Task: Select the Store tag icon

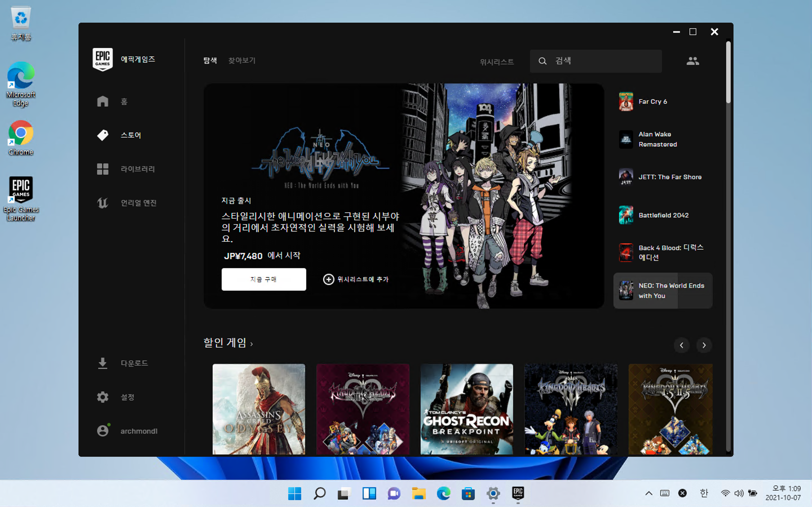Action: 103,135
